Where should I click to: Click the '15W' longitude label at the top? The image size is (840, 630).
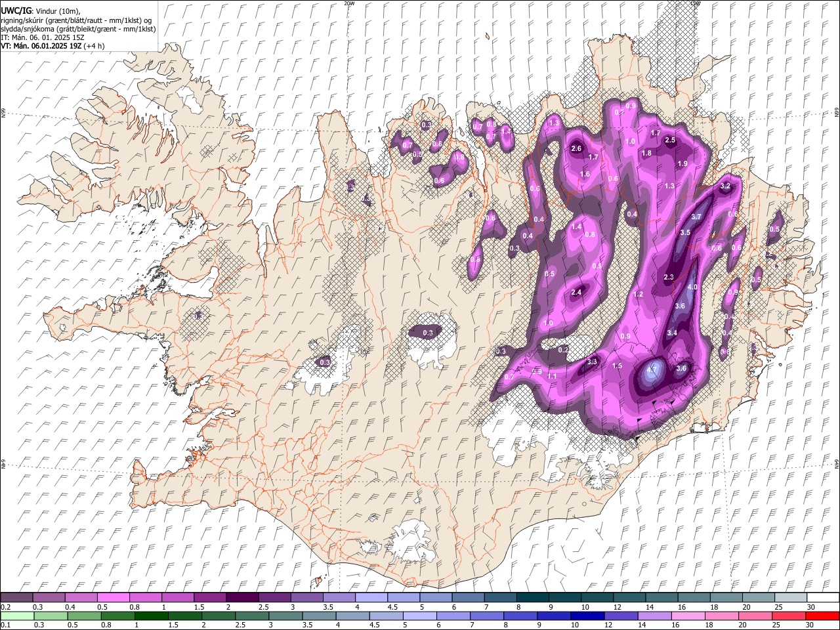click(696, 3)
